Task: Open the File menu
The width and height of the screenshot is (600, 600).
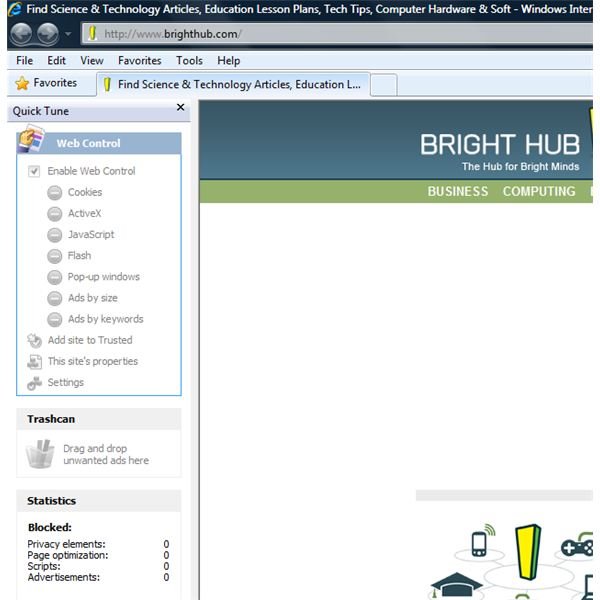Action: tap(24, 60)
